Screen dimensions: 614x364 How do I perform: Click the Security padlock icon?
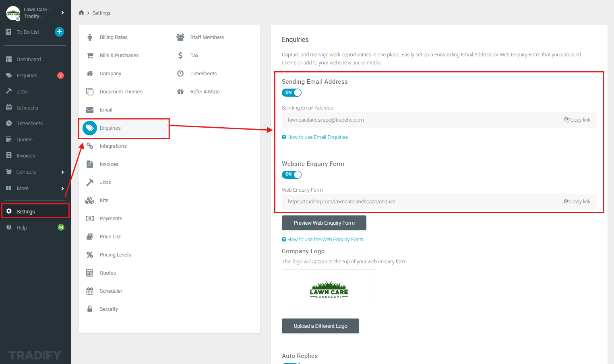90,309
